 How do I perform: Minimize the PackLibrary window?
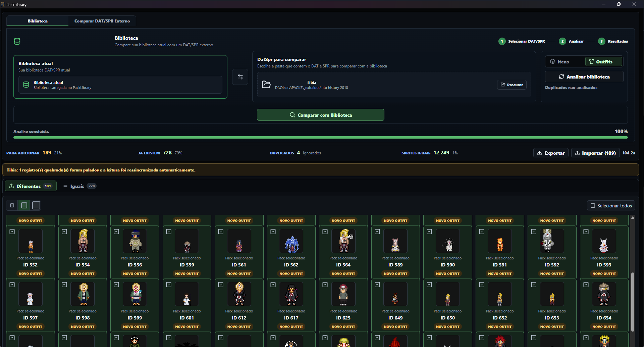point(603,4)
